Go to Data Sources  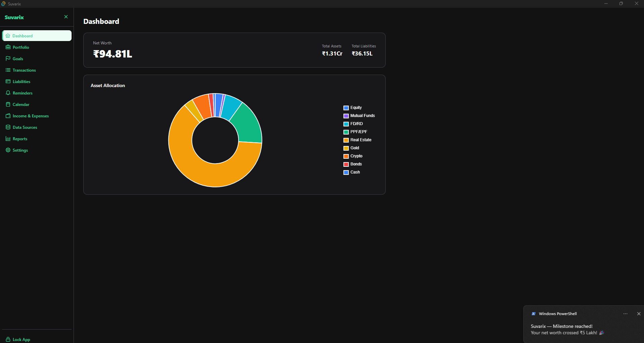pos(37,127)
